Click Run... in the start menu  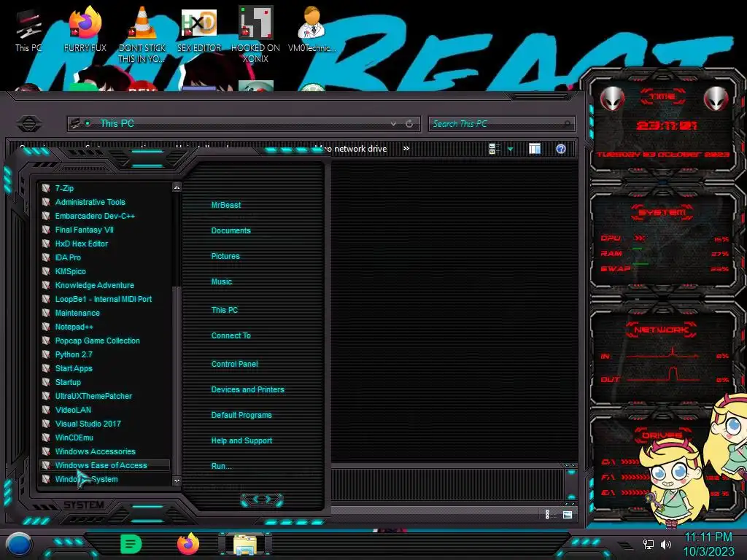click(x=221, y=466)
